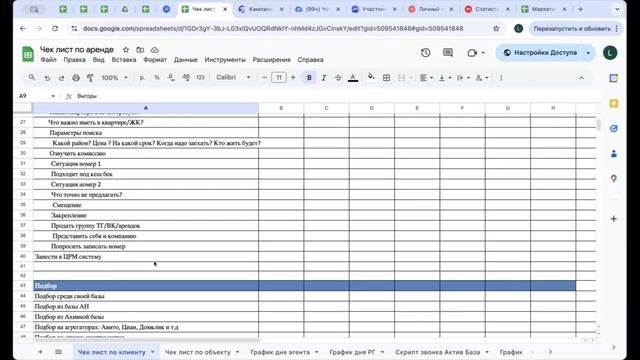640x360 pixels.
Task: Format as percent
Action: 156,78
